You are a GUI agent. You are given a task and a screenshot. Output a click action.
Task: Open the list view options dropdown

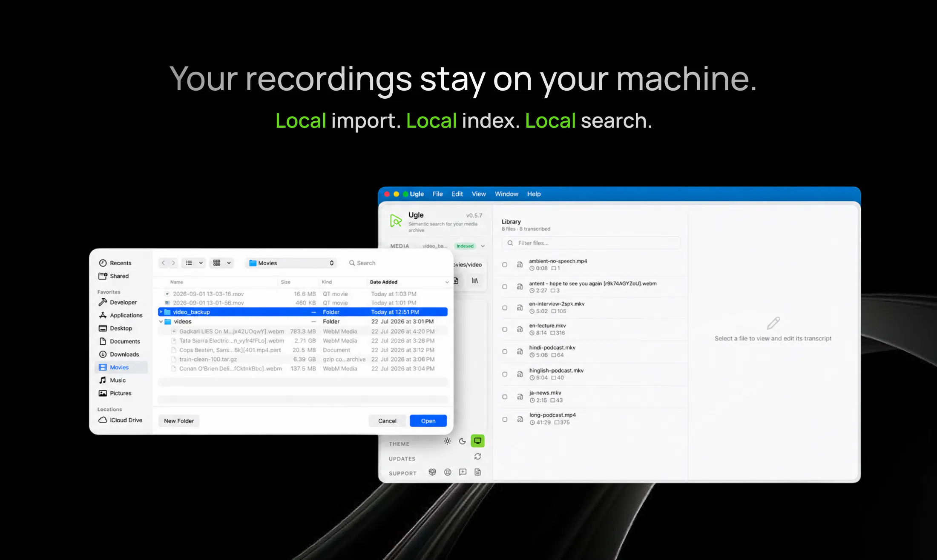[x=194, y=263]
